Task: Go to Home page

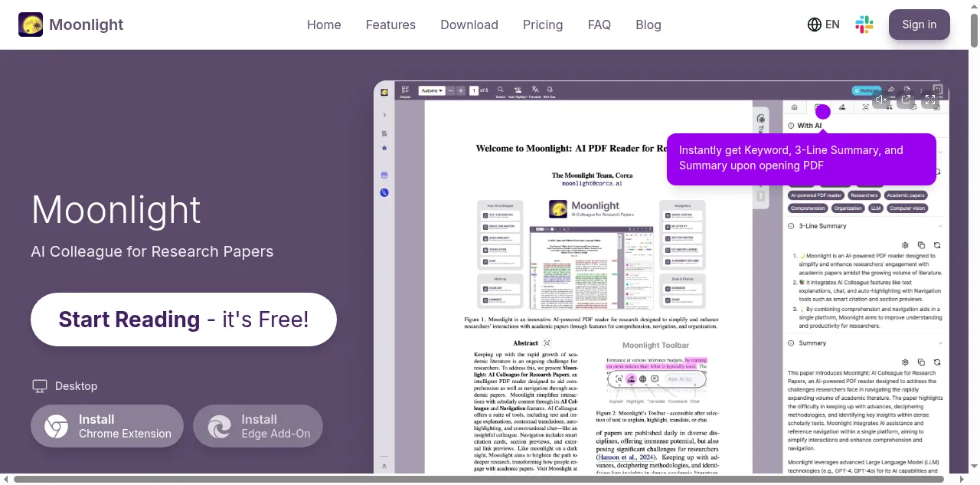Action: click(324, 25)
